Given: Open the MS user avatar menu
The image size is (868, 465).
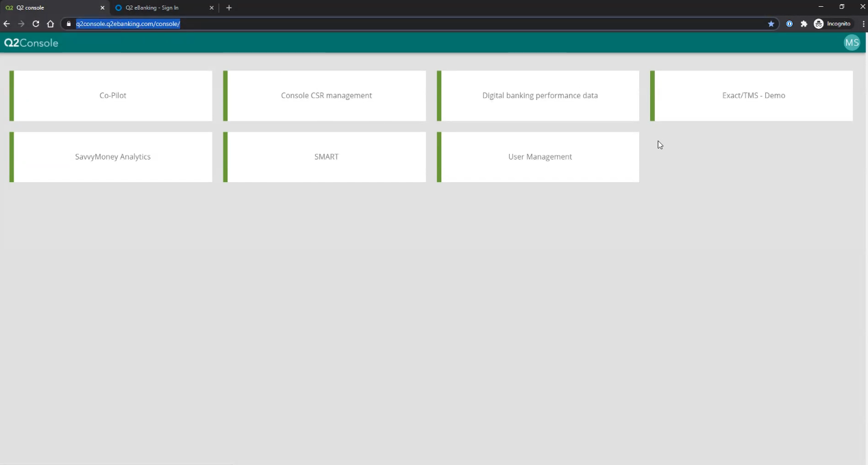Looking at the screenshot, I should (x=852, y=42).
